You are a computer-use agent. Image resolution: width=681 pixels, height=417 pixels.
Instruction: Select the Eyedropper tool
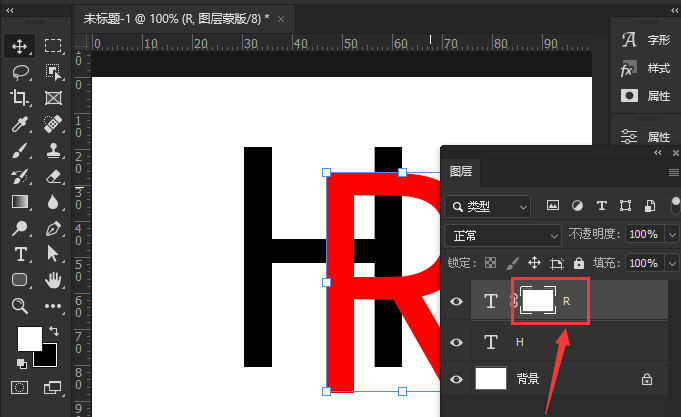coord(19,124)
